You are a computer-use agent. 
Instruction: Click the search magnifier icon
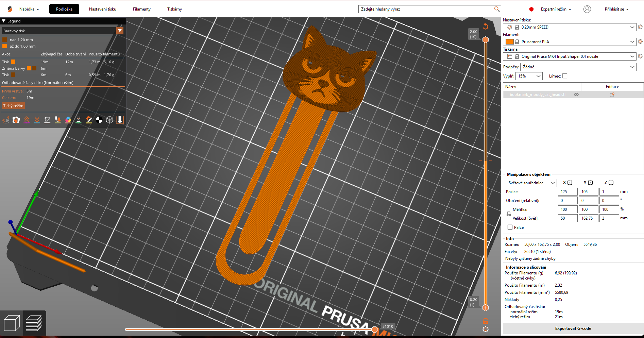point(497,9)
